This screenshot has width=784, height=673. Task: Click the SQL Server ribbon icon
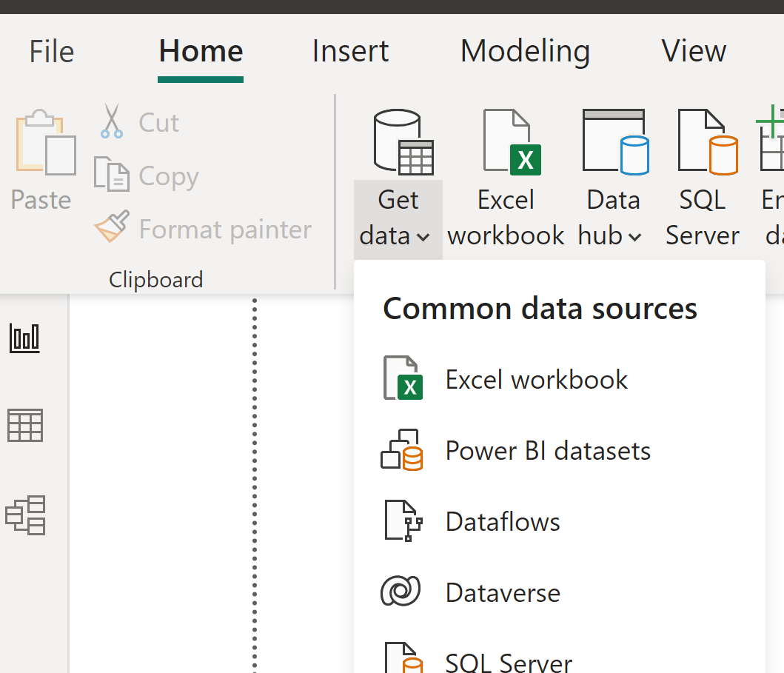[x=707, y=141]
